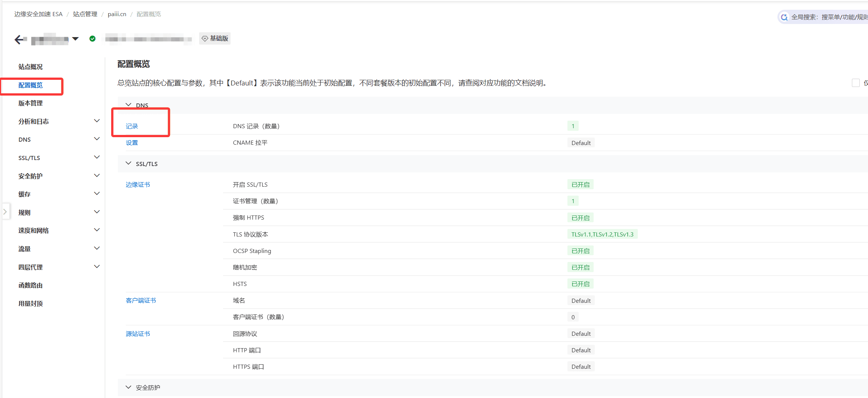The width and height of the screenshot is (868, 398).
Task: Open the 记录 link under DNS
Action: pyautogui.click(x=132, y=126)
